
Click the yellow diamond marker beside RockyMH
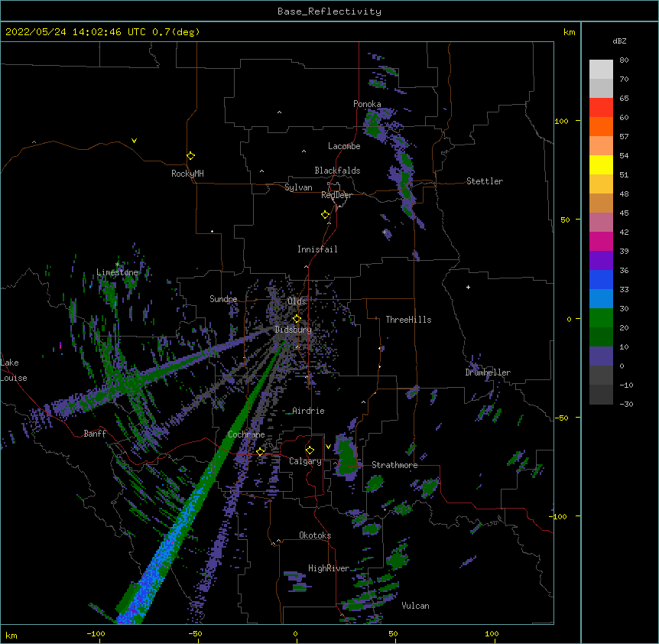coord(191,156)
